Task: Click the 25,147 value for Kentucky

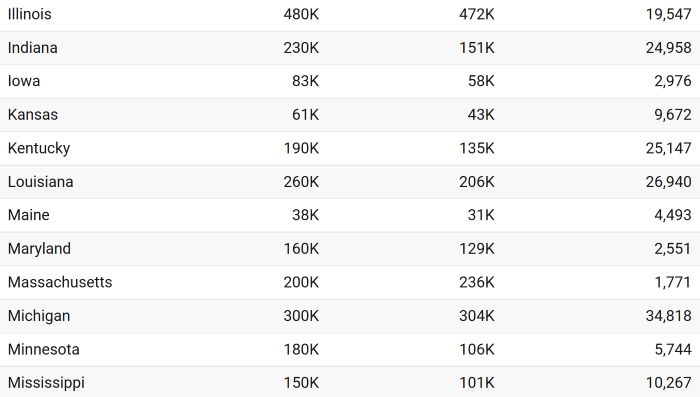Action: pyautogui.click(x=668, y=148)
